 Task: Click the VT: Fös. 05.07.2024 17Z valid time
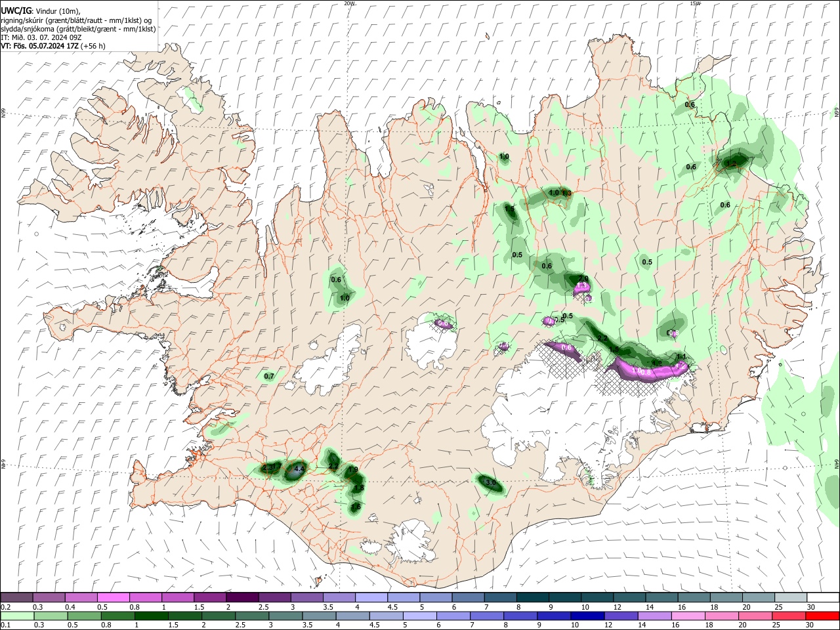(39, 46)
